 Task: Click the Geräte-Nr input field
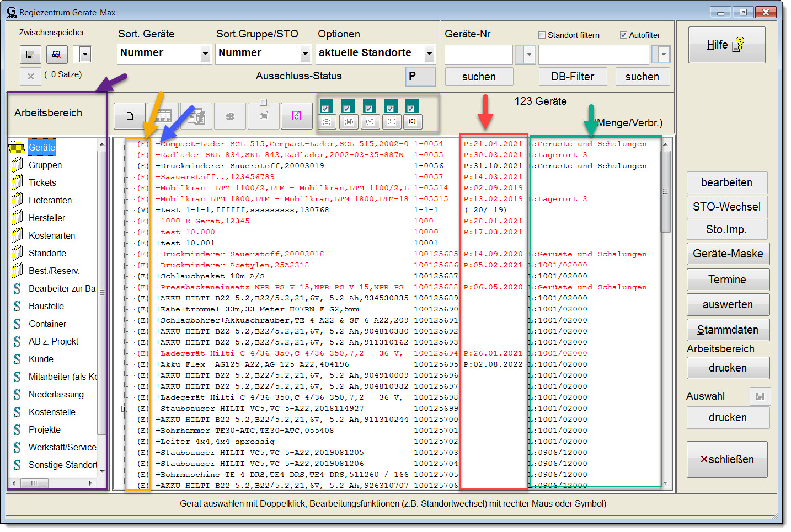coord(478,55)
